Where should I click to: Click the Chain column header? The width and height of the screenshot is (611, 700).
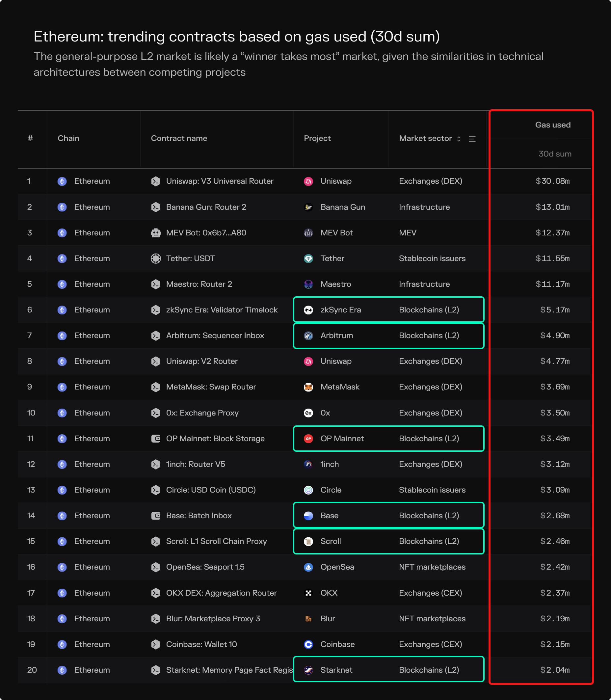point(68,138)
